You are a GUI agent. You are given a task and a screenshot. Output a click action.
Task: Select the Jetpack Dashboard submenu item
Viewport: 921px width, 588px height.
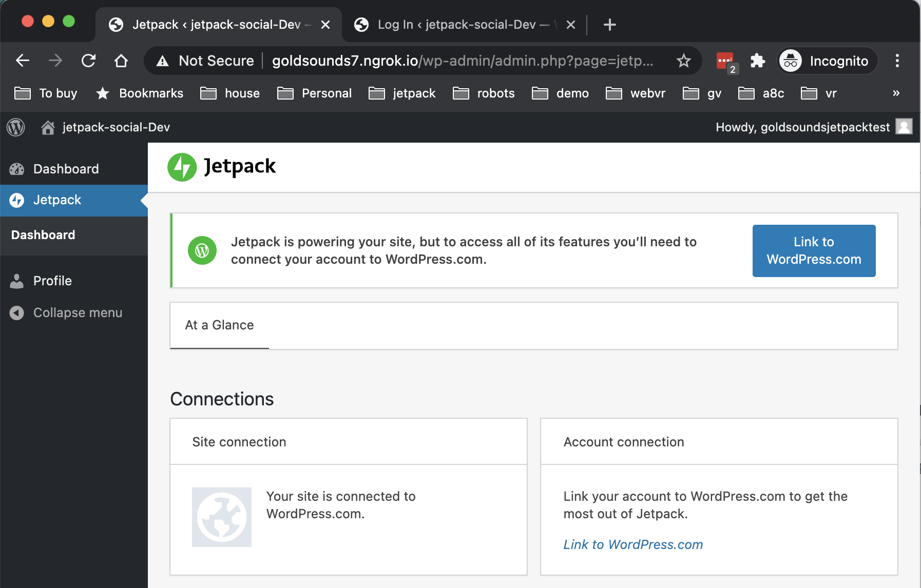[43, 235]
